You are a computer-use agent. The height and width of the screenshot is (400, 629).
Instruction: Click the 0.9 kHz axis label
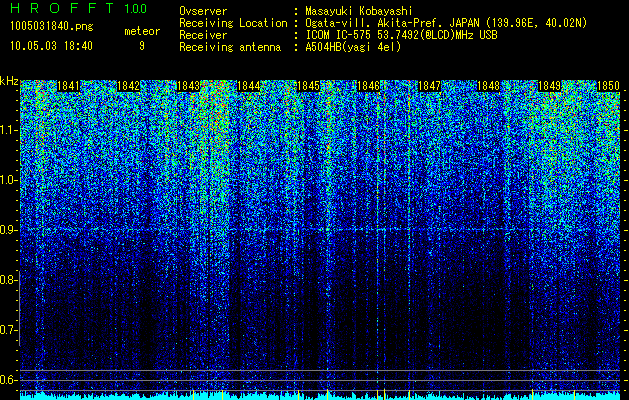tap(8, 230)
